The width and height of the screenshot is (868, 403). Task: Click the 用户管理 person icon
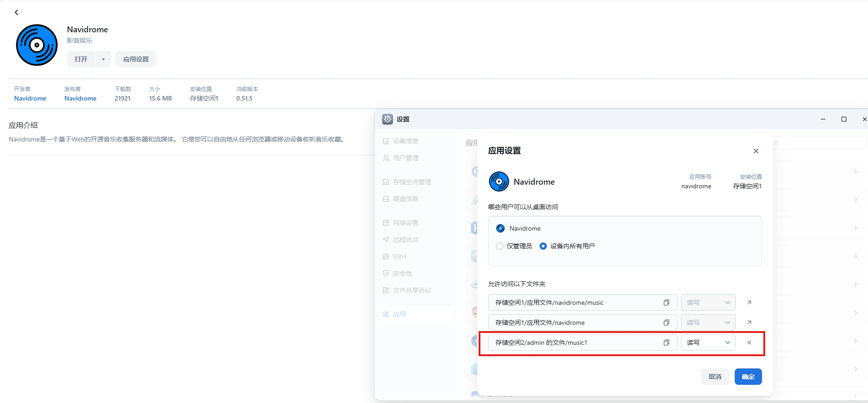point(386,158)
